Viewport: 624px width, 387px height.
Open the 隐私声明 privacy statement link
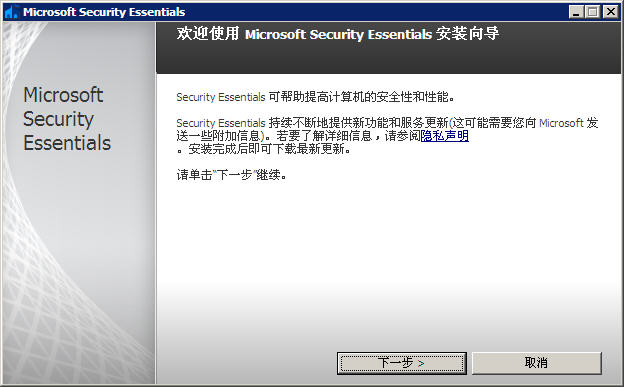tap(445, 136)
